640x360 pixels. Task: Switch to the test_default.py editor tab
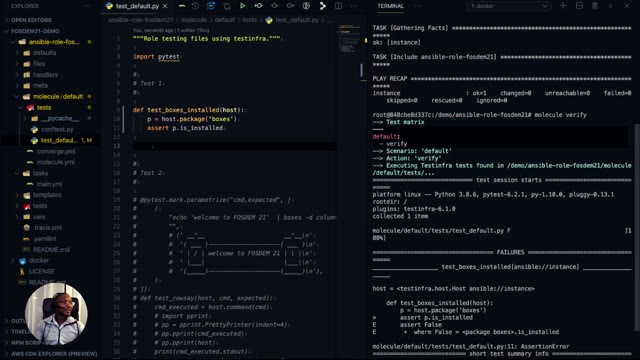click(137, 6)
